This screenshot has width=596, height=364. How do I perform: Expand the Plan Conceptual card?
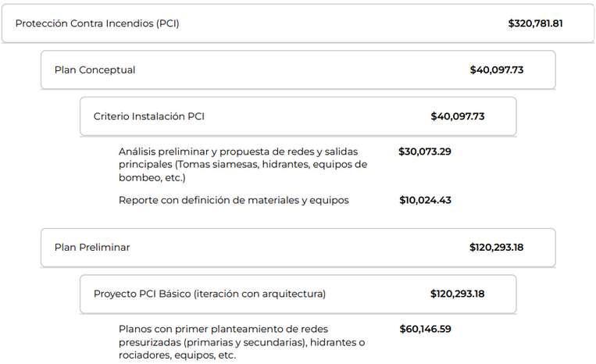click(x=298, y=70)
